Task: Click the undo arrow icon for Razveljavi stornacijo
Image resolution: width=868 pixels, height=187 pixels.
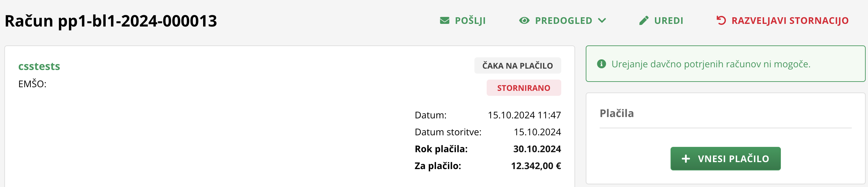Action: point(721,21)
